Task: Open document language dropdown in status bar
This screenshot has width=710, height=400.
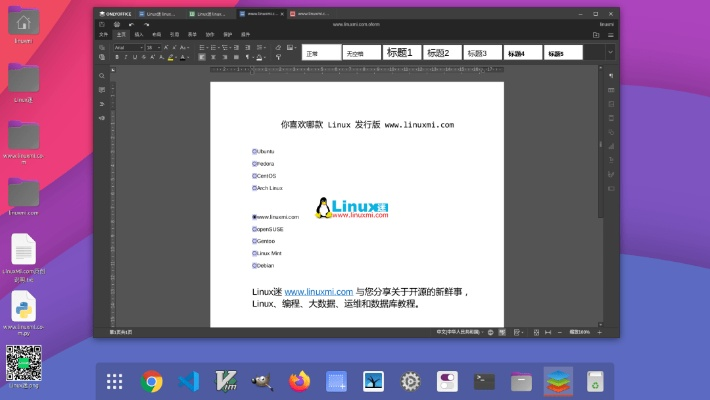Action: coord(460,332)
